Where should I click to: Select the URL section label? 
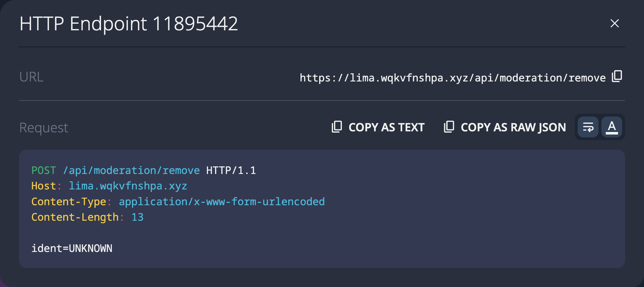pyautogui.click(x=31, y=76)
